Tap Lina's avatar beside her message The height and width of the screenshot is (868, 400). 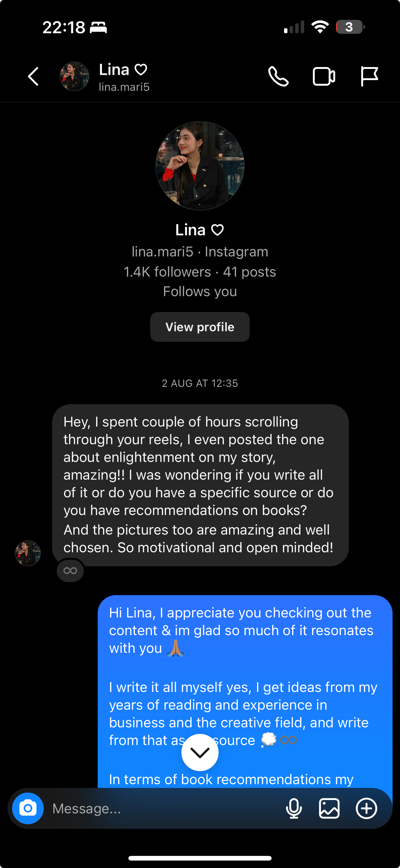click(x=28, y=553)
